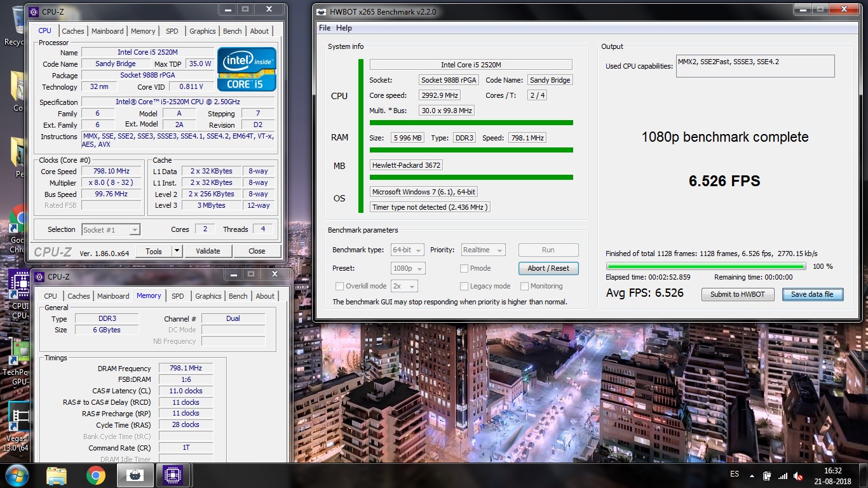Click the HWBOT x265 window title icon
The image size is (868, 488).
(x=322, y=11)
